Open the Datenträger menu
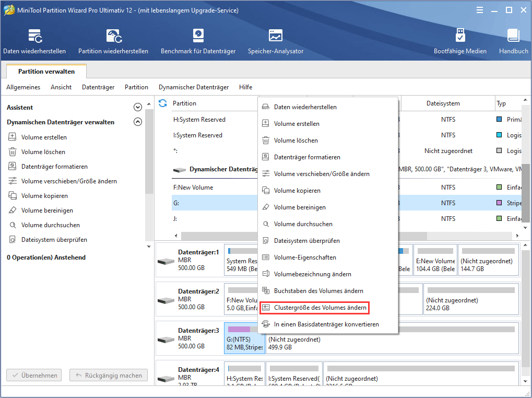The height and width of the screenshot is (398, 532). (x=98, y=87)
